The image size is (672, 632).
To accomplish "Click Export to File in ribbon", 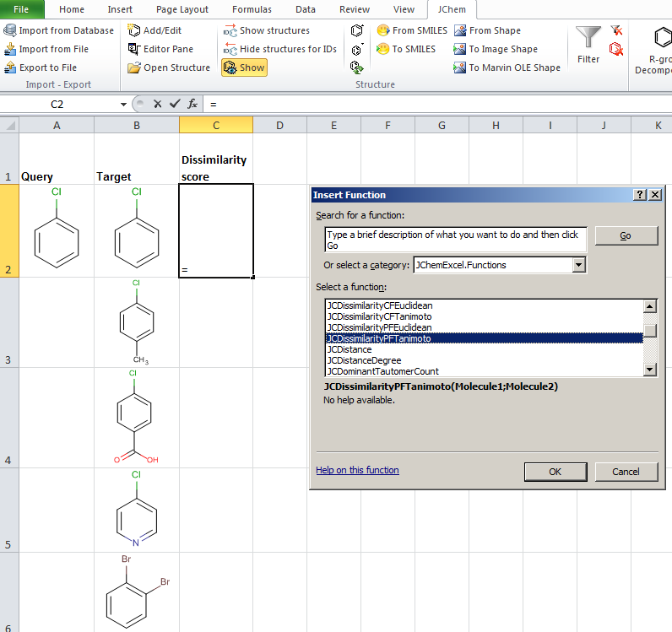I will 47,68.
